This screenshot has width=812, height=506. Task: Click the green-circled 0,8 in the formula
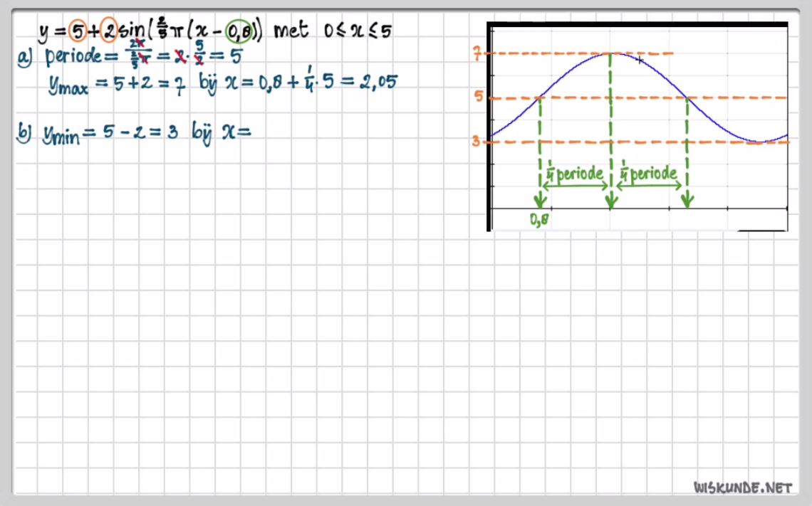coord(240,33)
